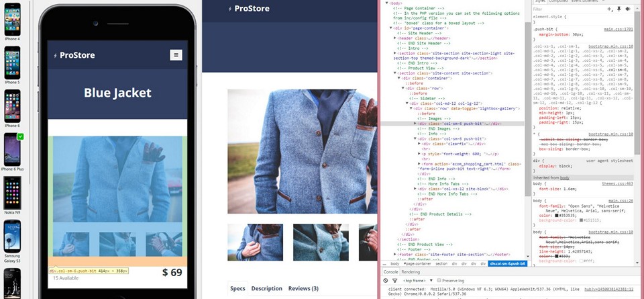Screen dimensions: 644x299
Task: Open the top frame dropdown
Action: [416, 280]
